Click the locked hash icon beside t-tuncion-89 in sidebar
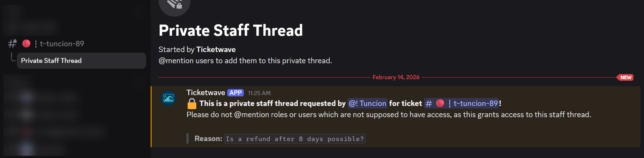The image size is (644, 158). coord(12,43)
